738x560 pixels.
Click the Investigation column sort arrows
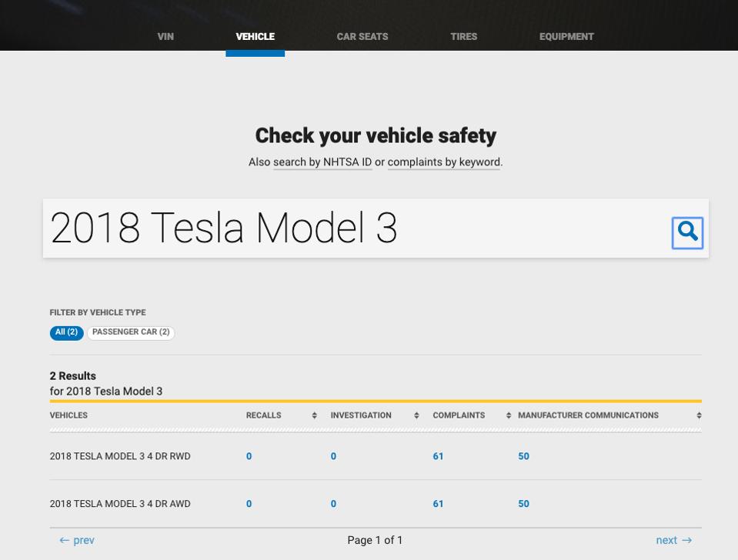[x=415, y=415]
